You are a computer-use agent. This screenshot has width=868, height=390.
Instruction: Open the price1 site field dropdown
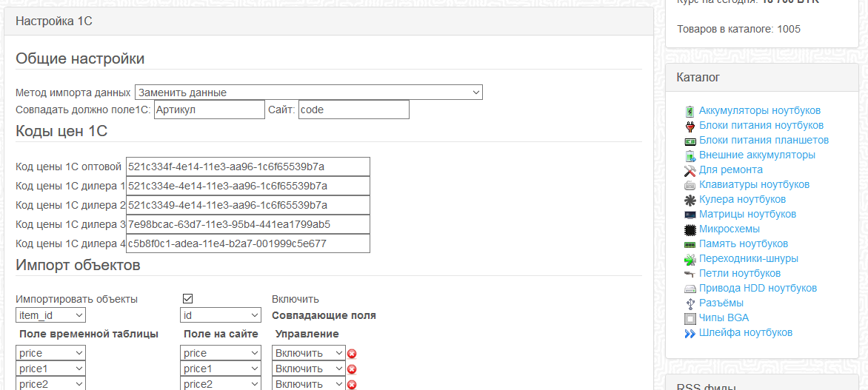pos(221,369)
